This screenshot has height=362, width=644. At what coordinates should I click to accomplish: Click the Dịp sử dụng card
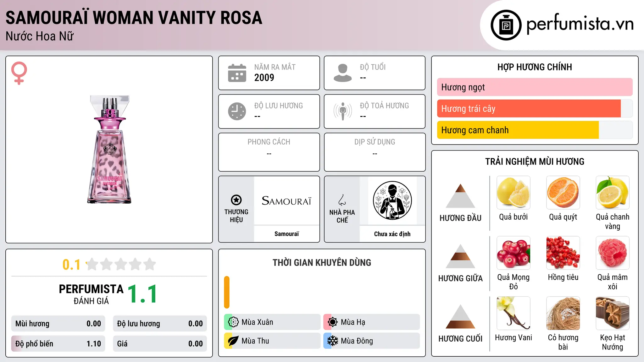point(375,152)
